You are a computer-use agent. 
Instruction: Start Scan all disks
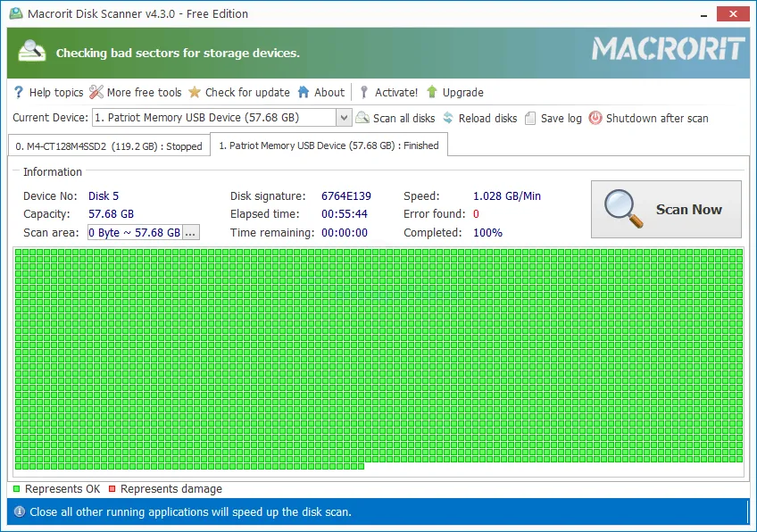pyautogui.click(x=404, y=119)
